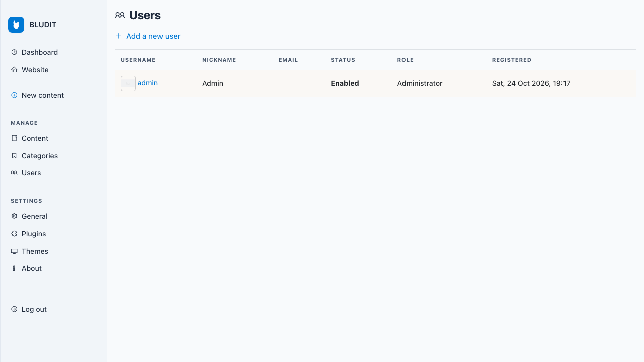The height and width of the screenshot is (362, 644).
Task: Click the "Administrator" role cell
Action: 420,83
